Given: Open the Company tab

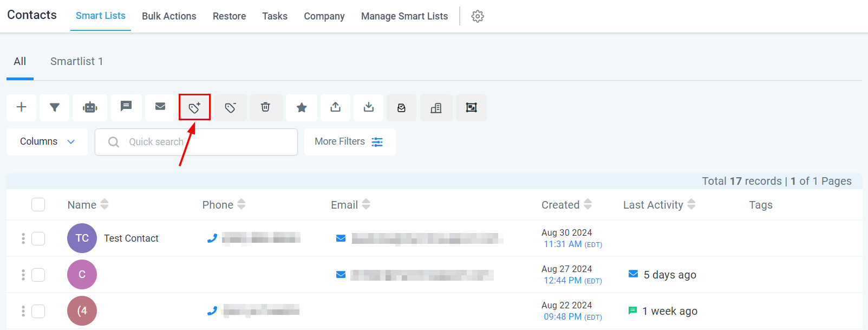Looking at the screenshot, I should pos(324,16).
